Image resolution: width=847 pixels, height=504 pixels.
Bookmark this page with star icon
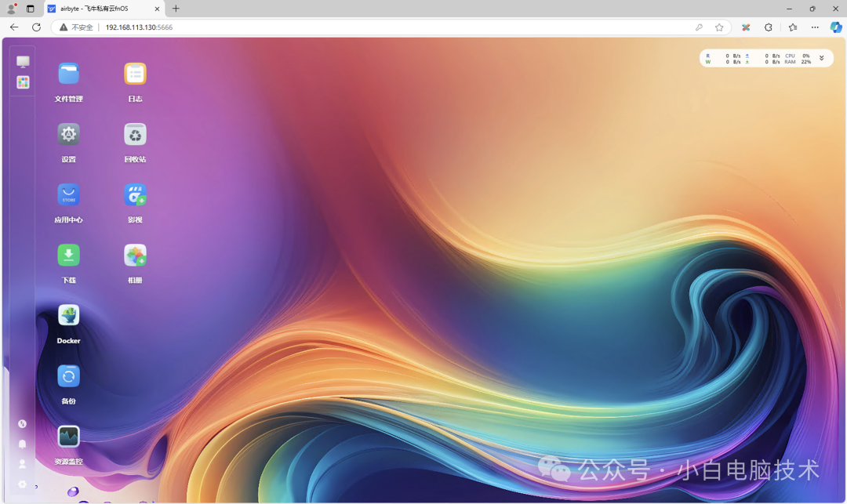[719, 27]
